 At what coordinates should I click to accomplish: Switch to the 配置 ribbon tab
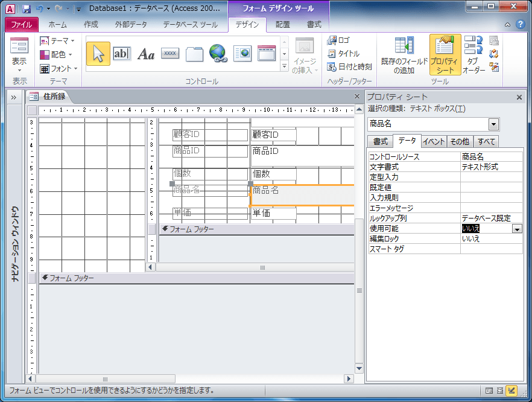coord(283,24)
